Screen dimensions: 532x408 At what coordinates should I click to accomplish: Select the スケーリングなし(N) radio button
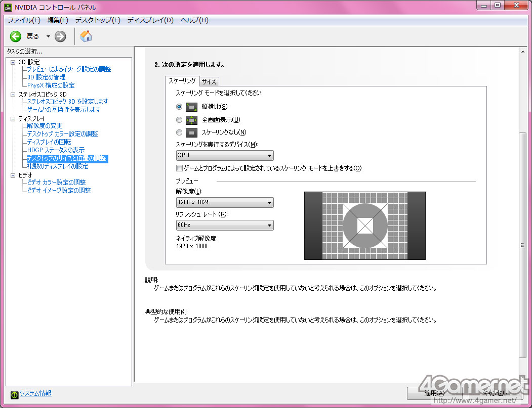coord(179,132)
